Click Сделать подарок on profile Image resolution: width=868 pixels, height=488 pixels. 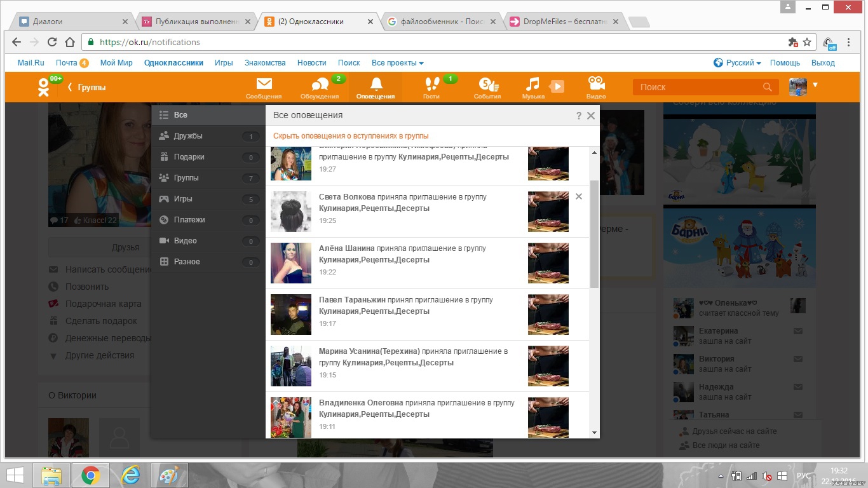[x=101, y=321]
